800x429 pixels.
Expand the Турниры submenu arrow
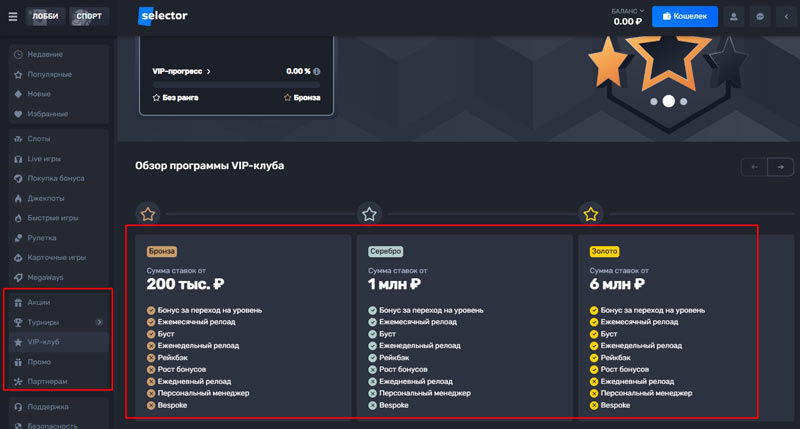[99, 322]
